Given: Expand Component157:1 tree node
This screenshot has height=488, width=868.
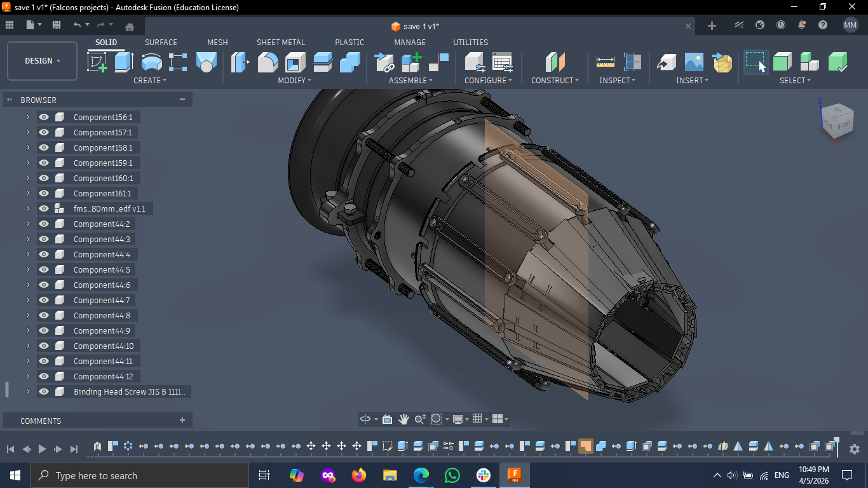Looking at the screenshot, I should click(28, 132).
